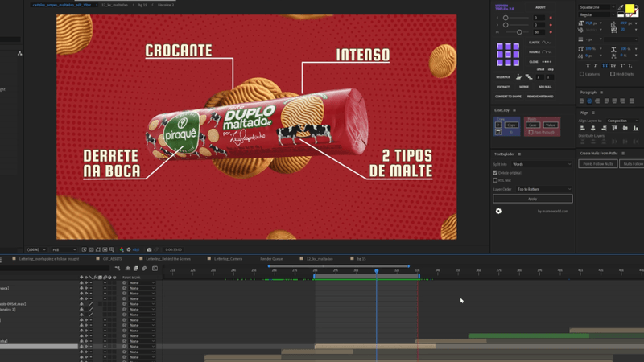
Task: Open the 100% magnification dropdown
Action: 35,249
